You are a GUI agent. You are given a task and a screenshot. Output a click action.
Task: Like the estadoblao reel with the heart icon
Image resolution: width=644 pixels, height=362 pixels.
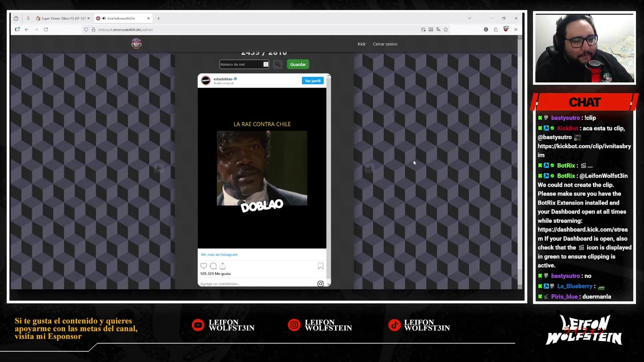[x=204, y=266]
